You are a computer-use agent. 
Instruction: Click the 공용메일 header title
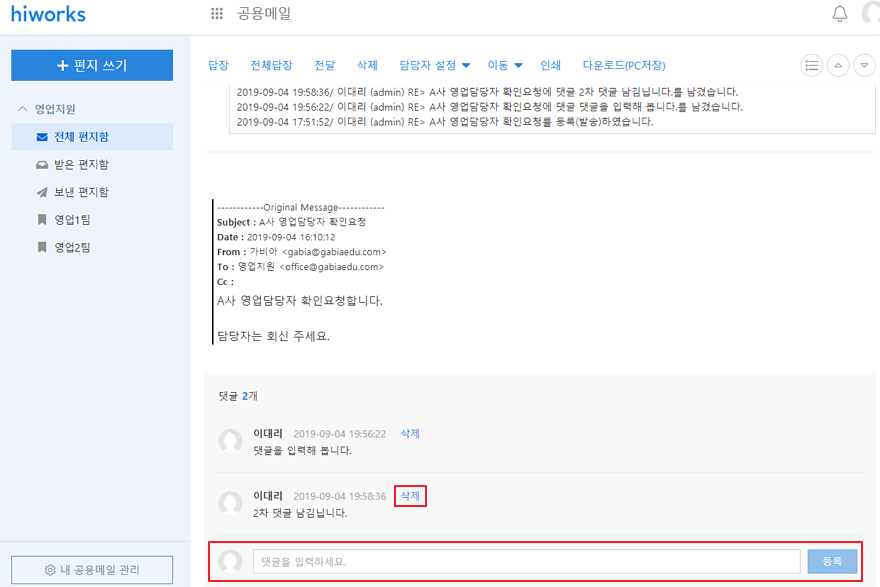tap(264, 13)
